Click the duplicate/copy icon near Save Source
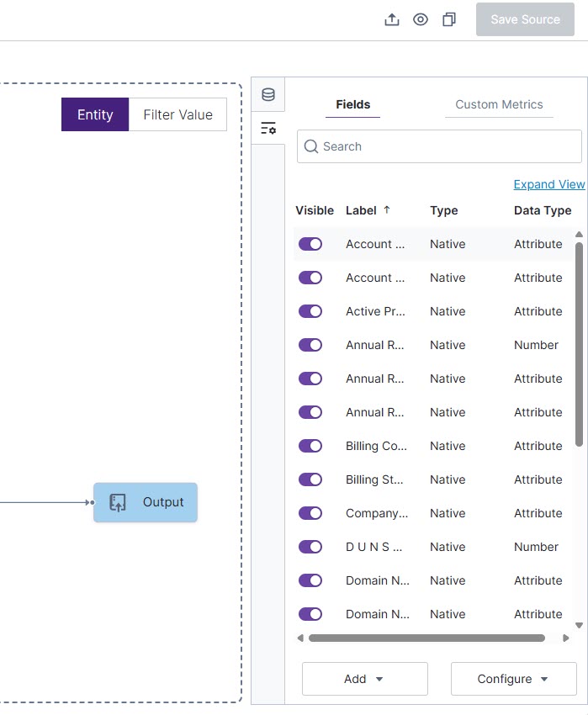The image size is (588, 715). tap(448, 19)
